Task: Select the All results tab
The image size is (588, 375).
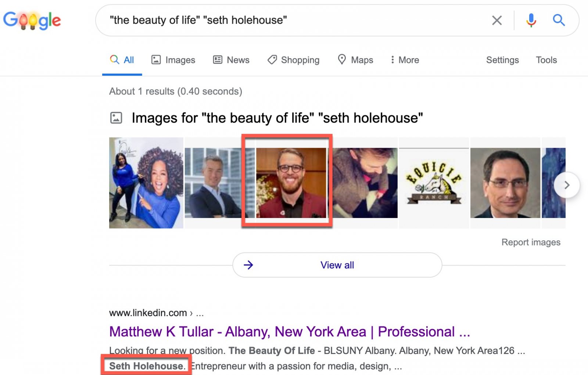Action: pyautogui.click(x=122, y=60)
